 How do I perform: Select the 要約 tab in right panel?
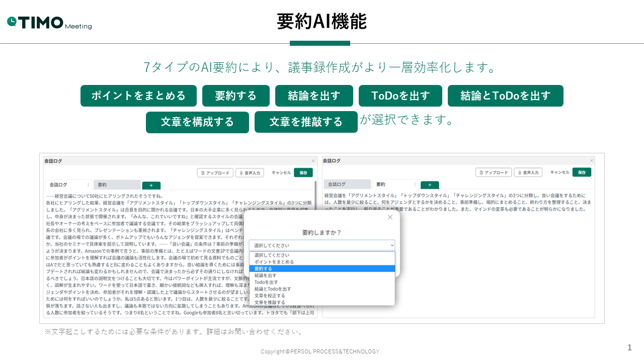point(395,185)
